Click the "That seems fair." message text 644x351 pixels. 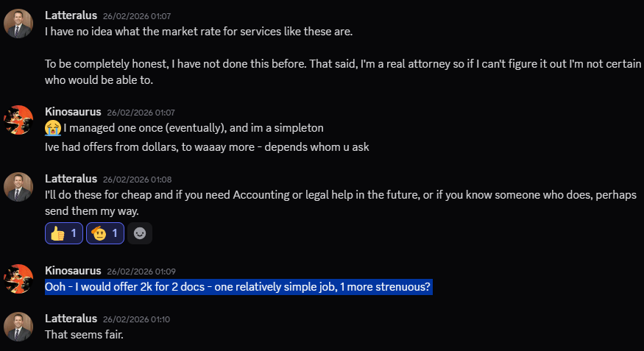coord(84,335)
